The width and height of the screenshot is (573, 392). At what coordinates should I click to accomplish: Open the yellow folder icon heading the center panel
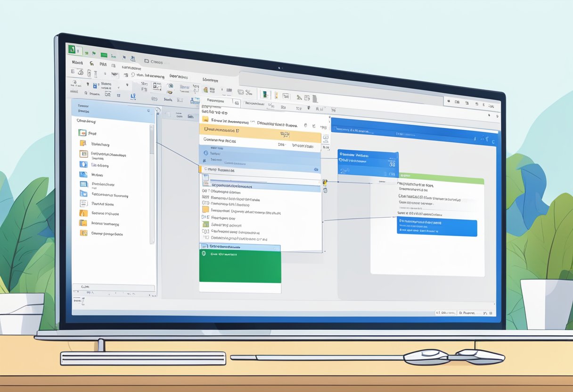click(205, 120)
